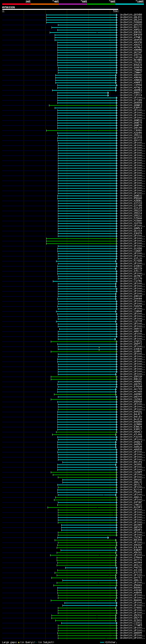Open hit UniRef100_P49688

pyautogui.click(x=131, y=22)
